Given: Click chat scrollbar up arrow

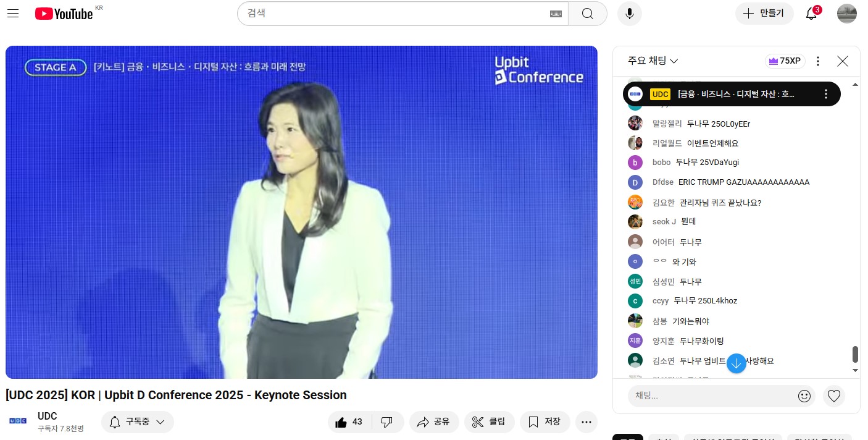Looking at the screenshot, I should click(855, 85).
